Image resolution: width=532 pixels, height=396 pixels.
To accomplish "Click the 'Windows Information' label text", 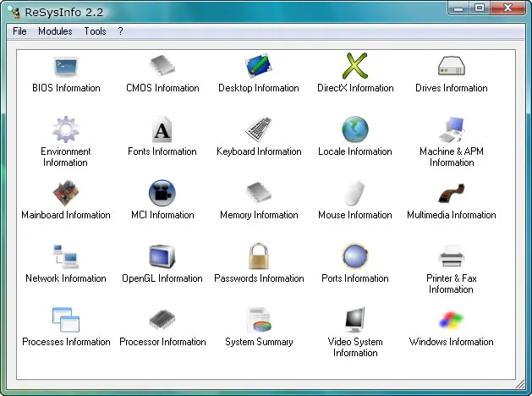I will 452,342.
